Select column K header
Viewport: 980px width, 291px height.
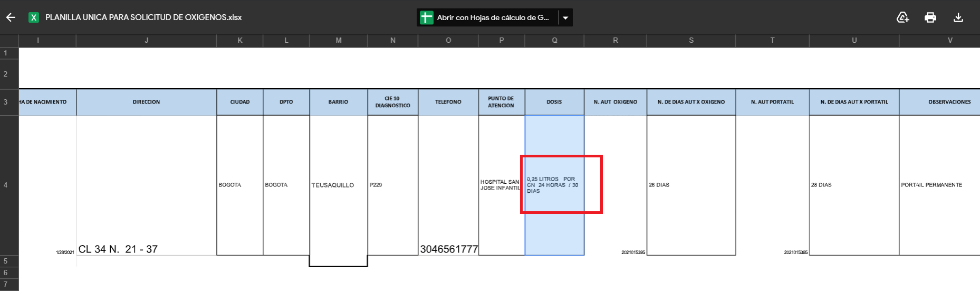tap(240, 40)
